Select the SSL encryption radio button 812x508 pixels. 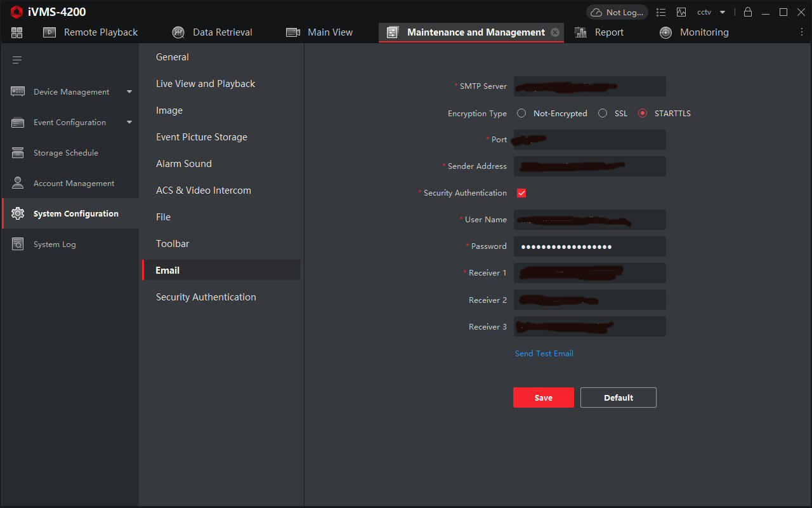click(x=602, y=113)
